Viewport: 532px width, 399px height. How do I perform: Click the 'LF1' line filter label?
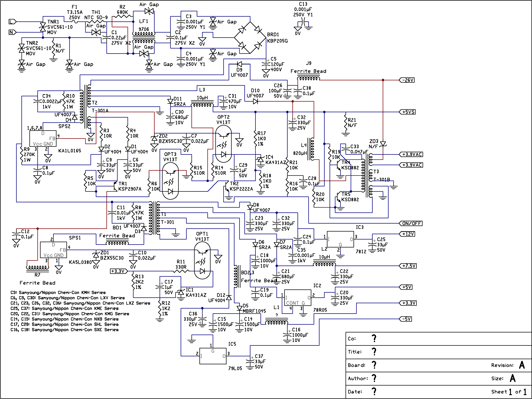[144, 21]
